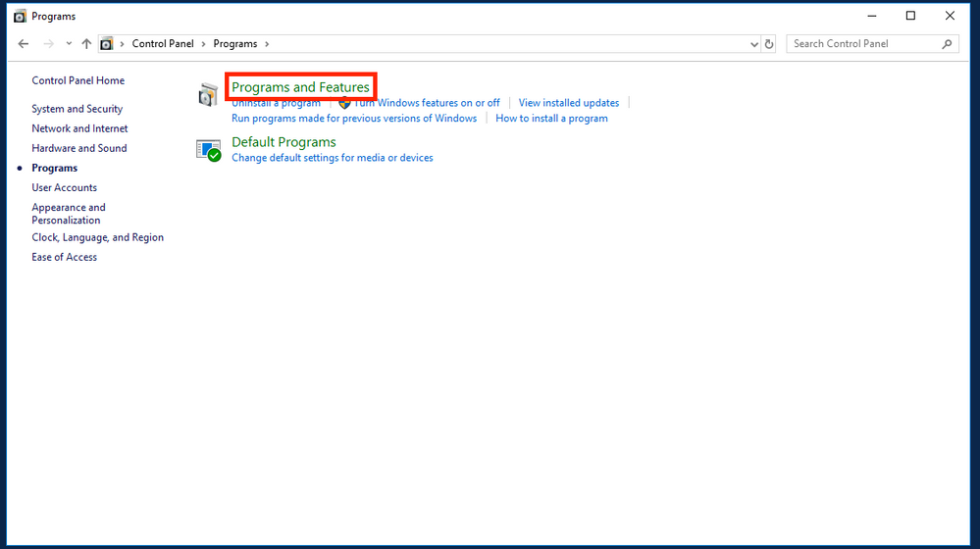Open Programs and Features heading
980x549 pixels.
(300, 87)
